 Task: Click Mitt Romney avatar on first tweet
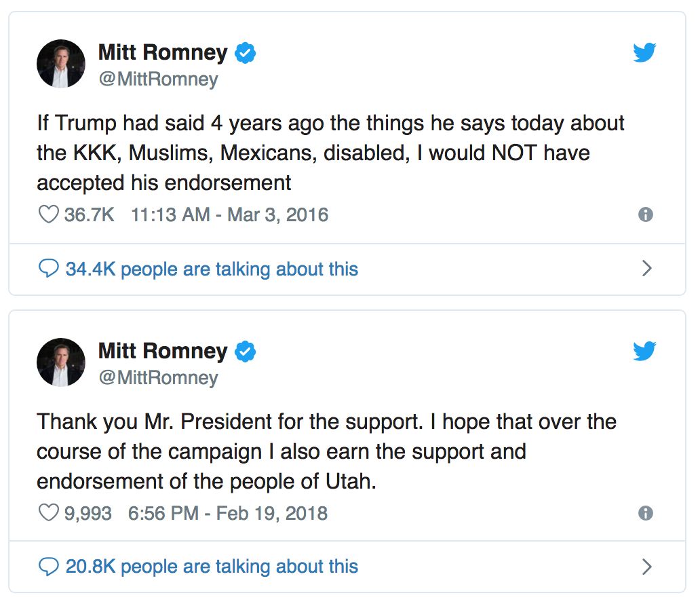(61, 64)
